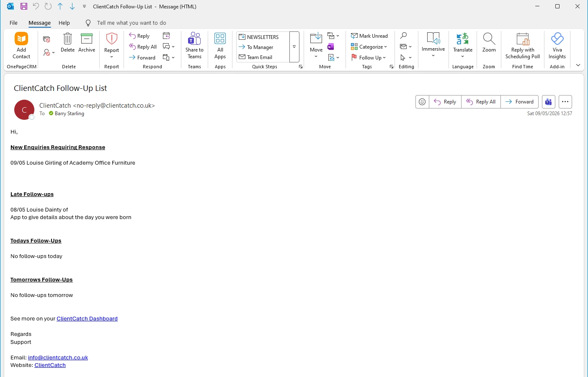Save the message from the title bar
This screenshot has width=588, height=377.
24,6
